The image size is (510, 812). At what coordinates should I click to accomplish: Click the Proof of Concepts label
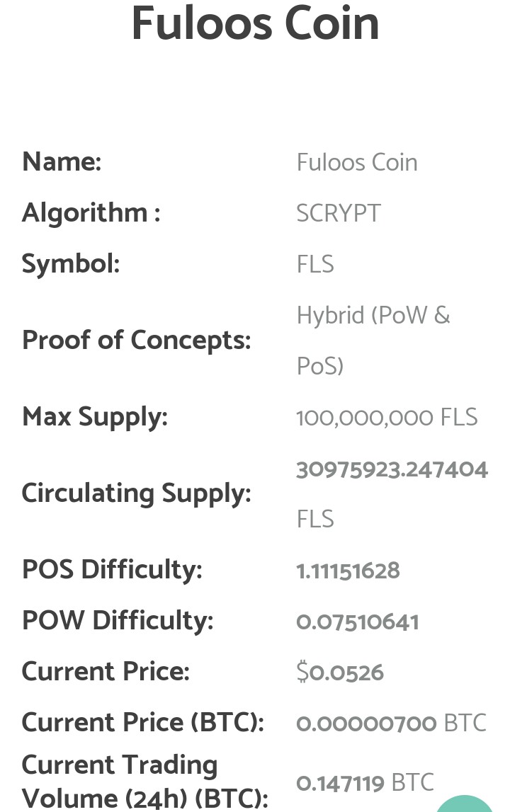tap(136, 341)
